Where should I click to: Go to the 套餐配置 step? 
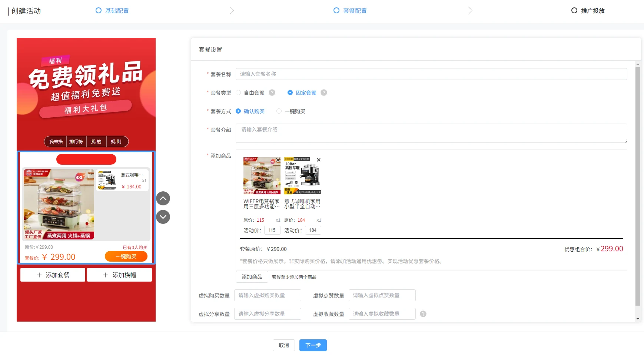coord(350,11)
